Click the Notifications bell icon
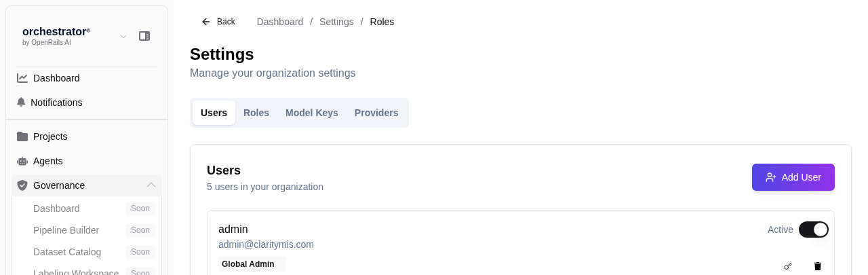The image size is (868, 275). pyautogui.click(x=21, y=103)
